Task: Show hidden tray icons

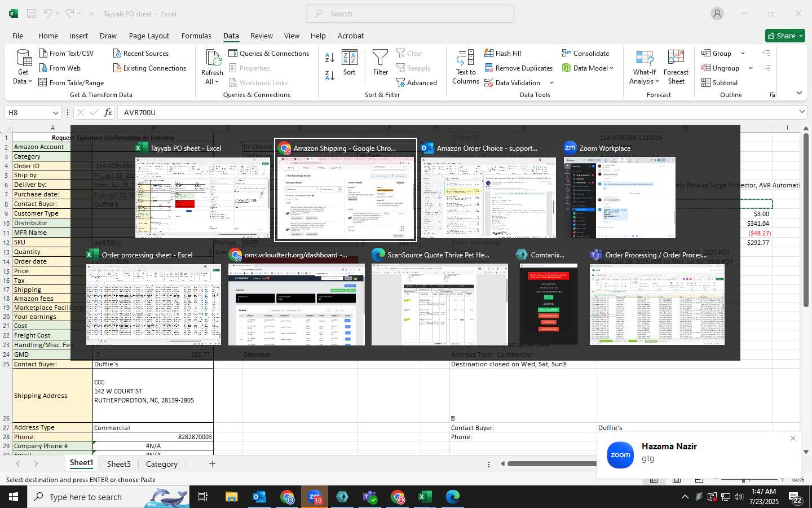Action: [x=685, y=497]
